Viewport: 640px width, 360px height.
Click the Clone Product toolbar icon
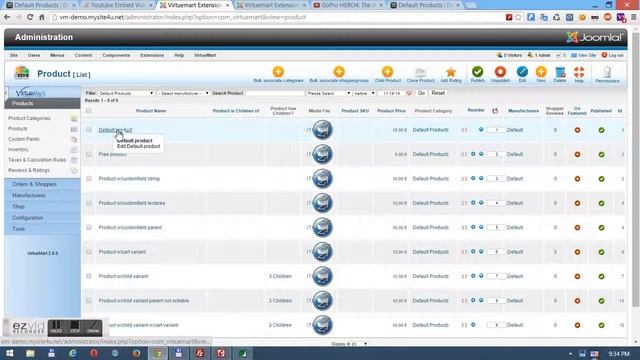(420, 72)
